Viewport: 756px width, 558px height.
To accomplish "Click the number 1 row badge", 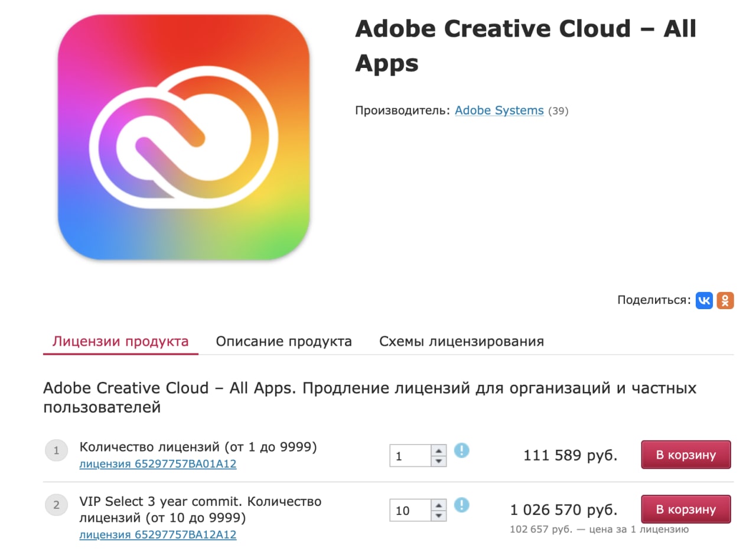I will (57, 452).
